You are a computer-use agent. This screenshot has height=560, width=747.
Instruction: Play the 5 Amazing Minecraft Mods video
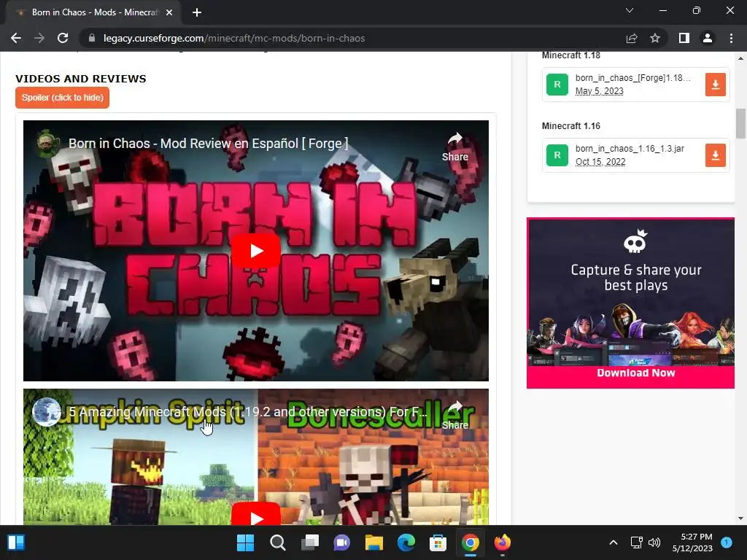[256, 514]
